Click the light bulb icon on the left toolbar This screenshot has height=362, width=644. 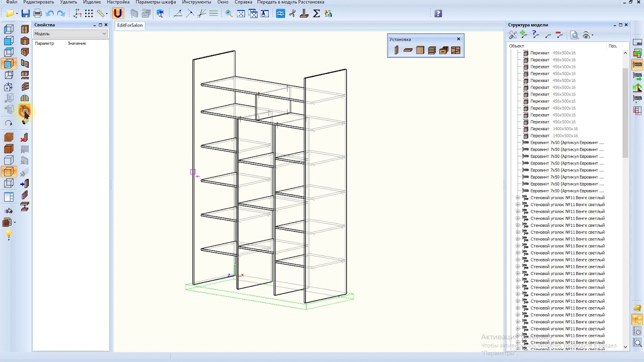tap(9, 234)
